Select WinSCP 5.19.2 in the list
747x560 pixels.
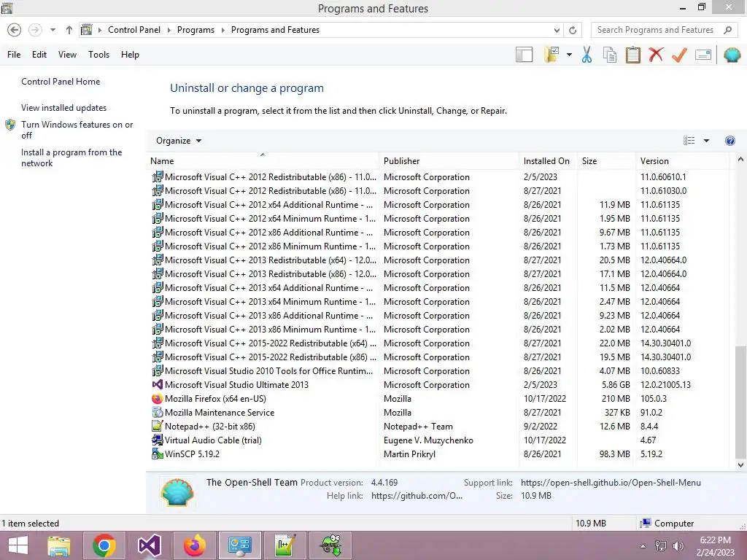coord(438,454)
